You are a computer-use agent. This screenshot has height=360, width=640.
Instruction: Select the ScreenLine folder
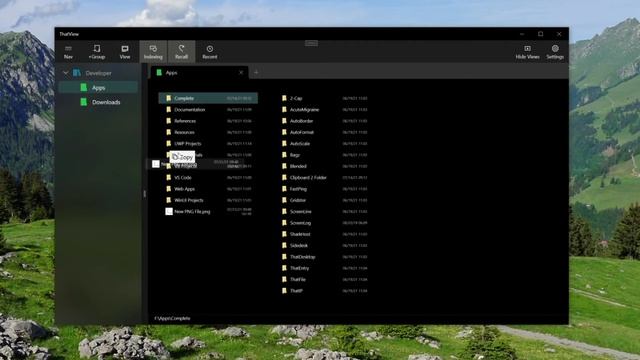(324, 211)
